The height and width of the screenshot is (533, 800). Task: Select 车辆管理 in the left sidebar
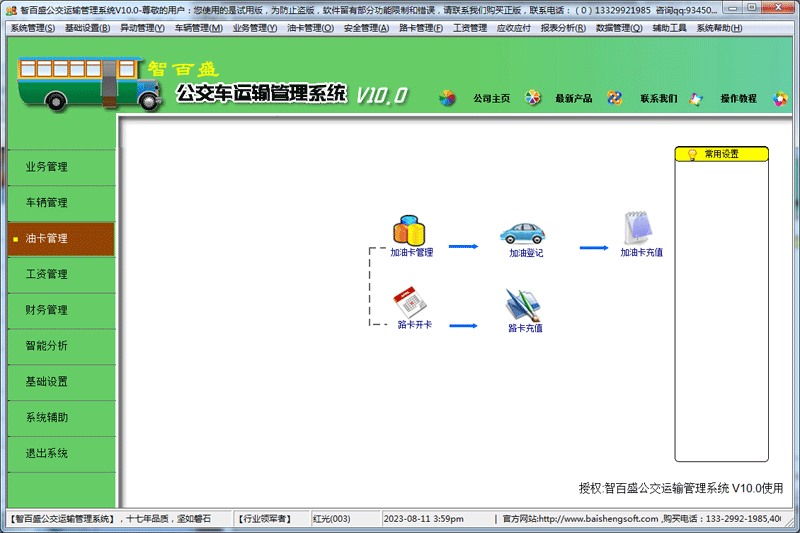(61, 203)
